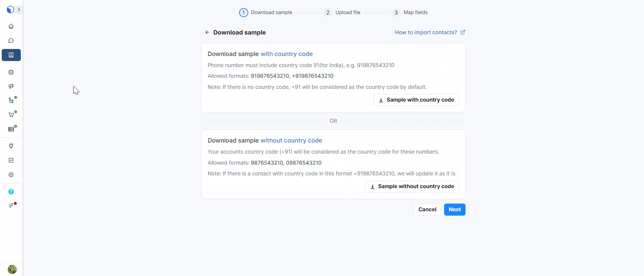Viewport: 644px width, 276px height.
Task: Open the help question mark icon
Action: click(11, 191)
